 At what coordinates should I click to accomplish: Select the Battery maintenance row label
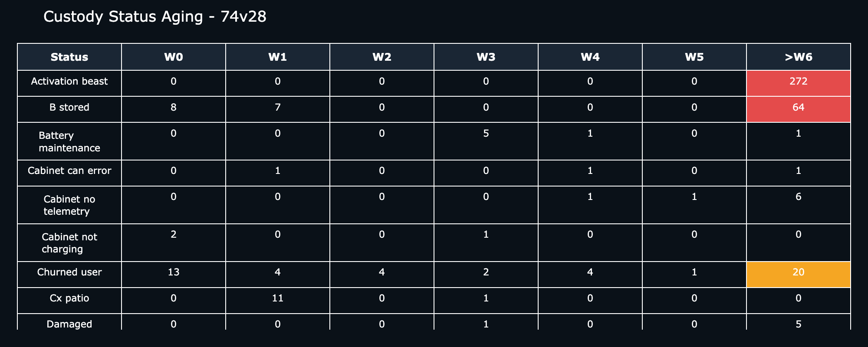point(69,142)
